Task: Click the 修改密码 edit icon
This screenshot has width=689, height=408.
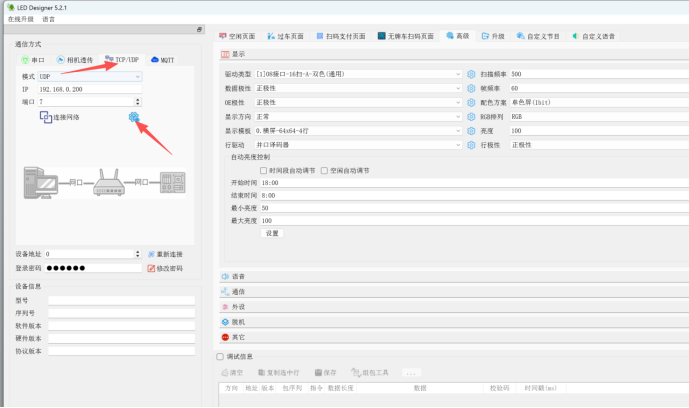Action: pos(151,268)
